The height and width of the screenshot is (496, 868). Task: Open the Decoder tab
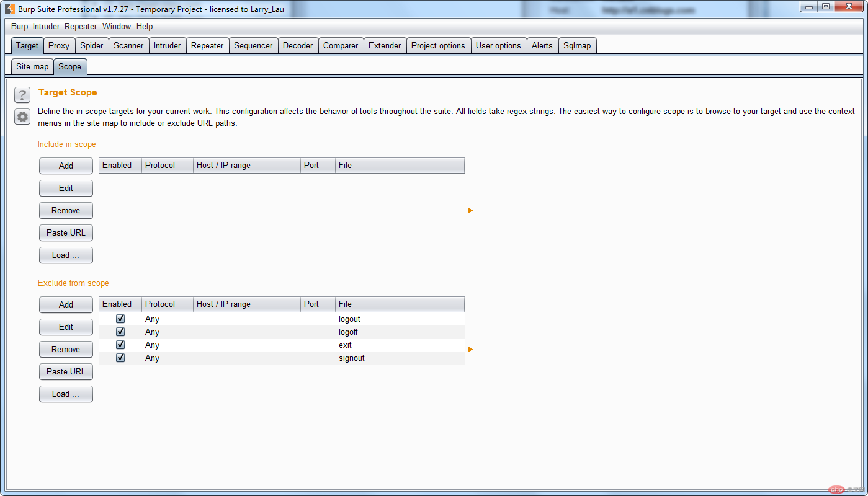tap(298, 46)
